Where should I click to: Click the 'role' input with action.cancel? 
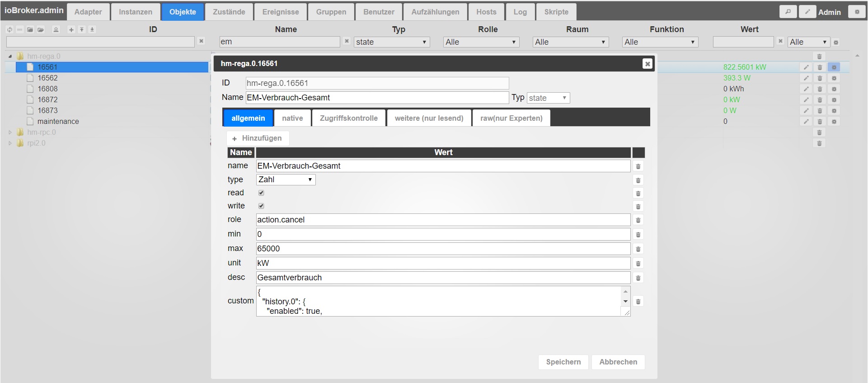tap(443, 220)
